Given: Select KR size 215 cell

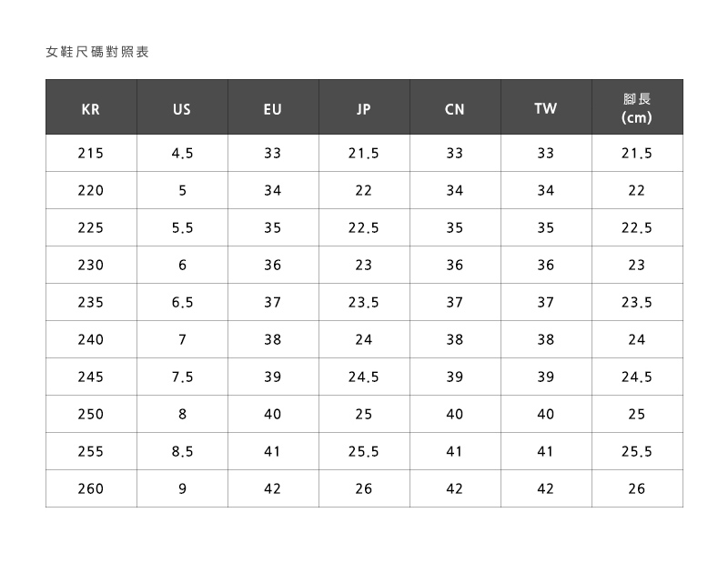Looking at the screenshot, I should tap(91, 153).
